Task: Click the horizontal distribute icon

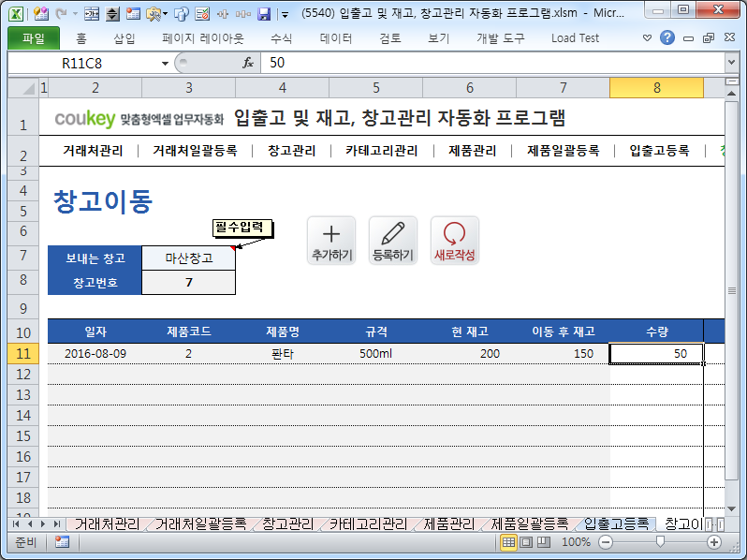Action: coord(243,14)
